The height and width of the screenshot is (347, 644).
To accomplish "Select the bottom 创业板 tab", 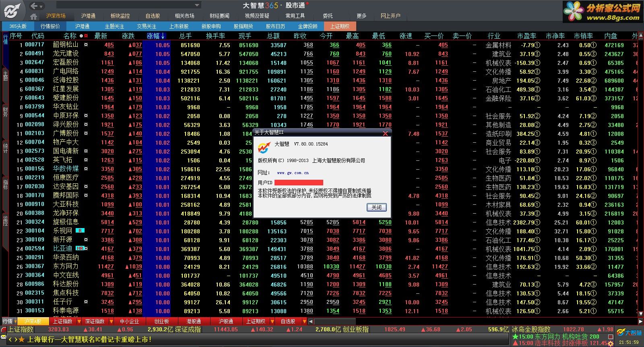I will (162, 321).
